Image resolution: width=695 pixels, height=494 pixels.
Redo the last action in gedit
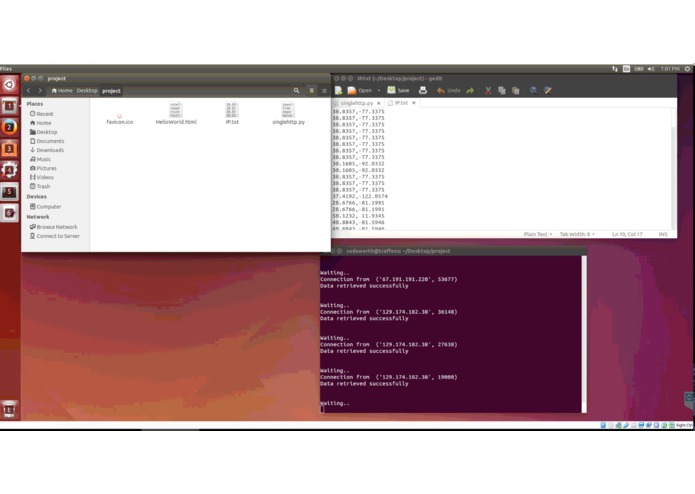(470, 90)
